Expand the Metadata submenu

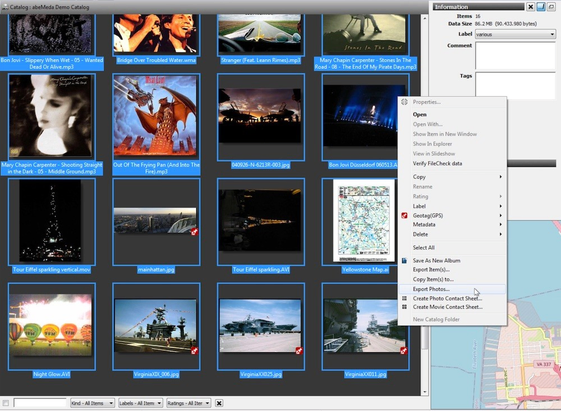(x=452, y=224)
